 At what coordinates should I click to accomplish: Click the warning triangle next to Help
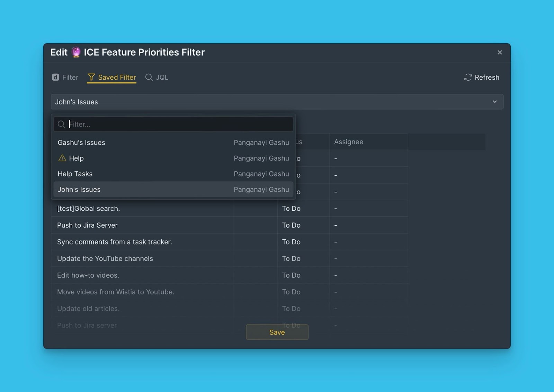tap(62, 158)
